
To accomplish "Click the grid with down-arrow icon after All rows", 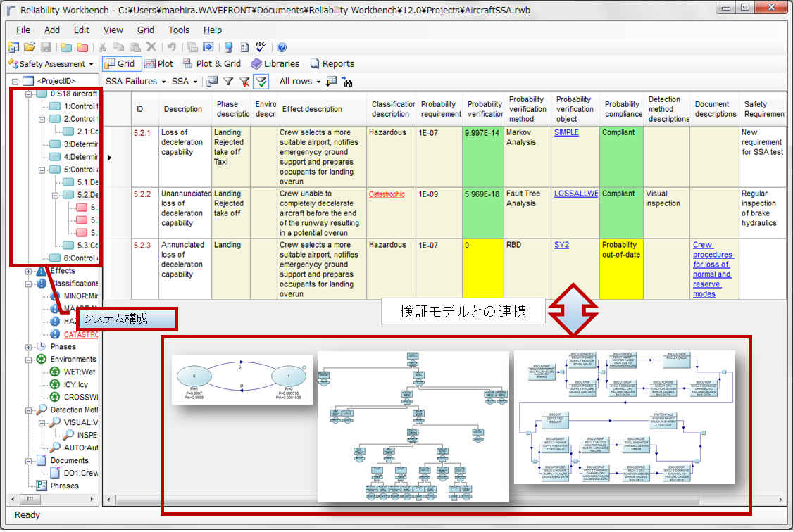I will [x=331, y=82].
